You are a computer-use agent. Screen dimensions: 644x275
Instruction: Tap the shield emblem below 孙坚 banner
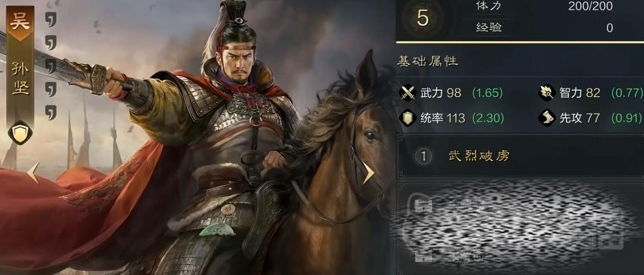coord(20,133)
